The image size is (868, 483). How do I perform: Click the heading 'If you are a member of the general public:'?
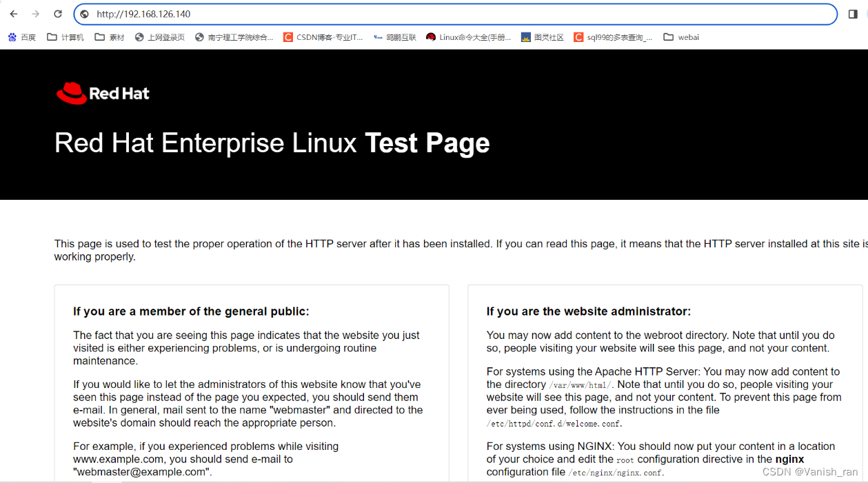coord(191,311)
